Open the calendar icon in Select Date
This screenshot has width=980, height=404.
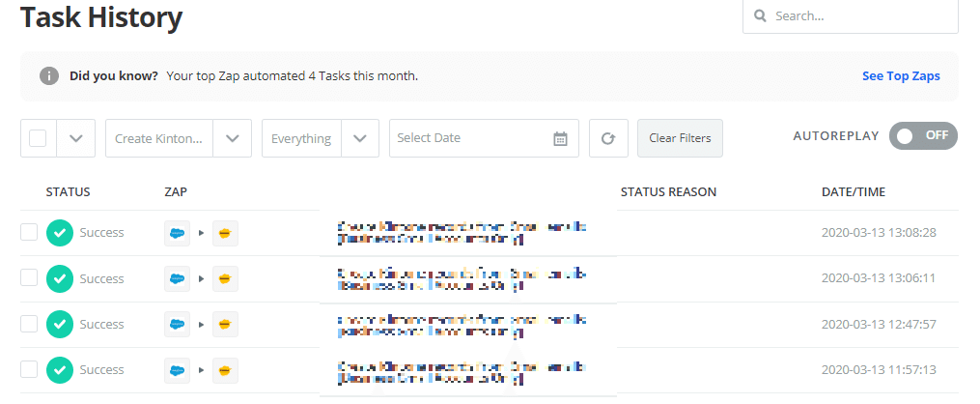560,138
